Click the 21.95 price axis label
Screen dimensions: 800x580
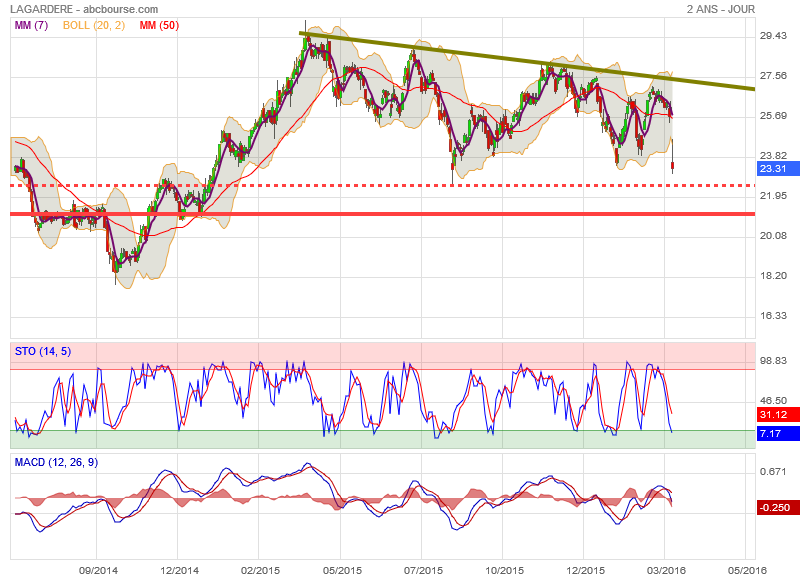(773, 195)
